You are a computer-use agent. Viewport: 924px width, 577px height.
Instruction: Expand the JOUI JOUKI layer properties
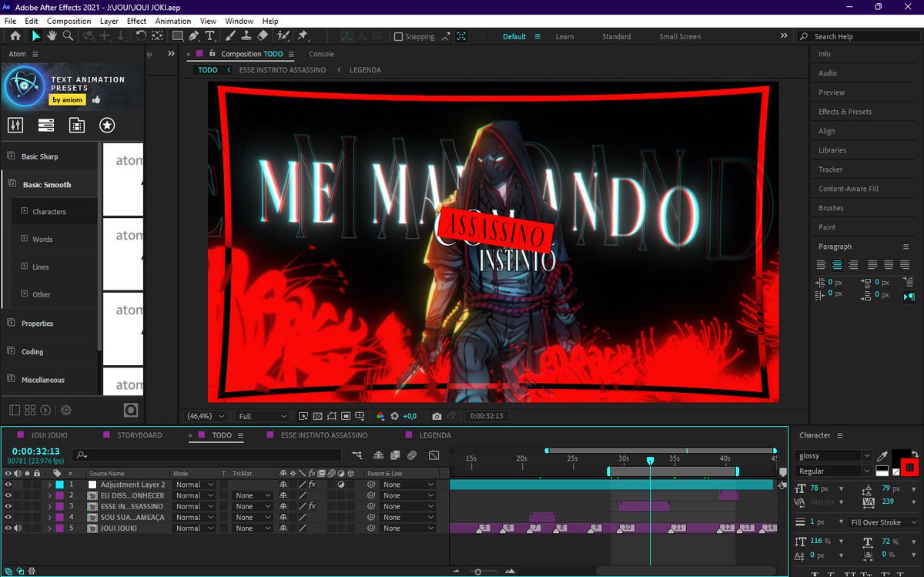pos(50,528)
